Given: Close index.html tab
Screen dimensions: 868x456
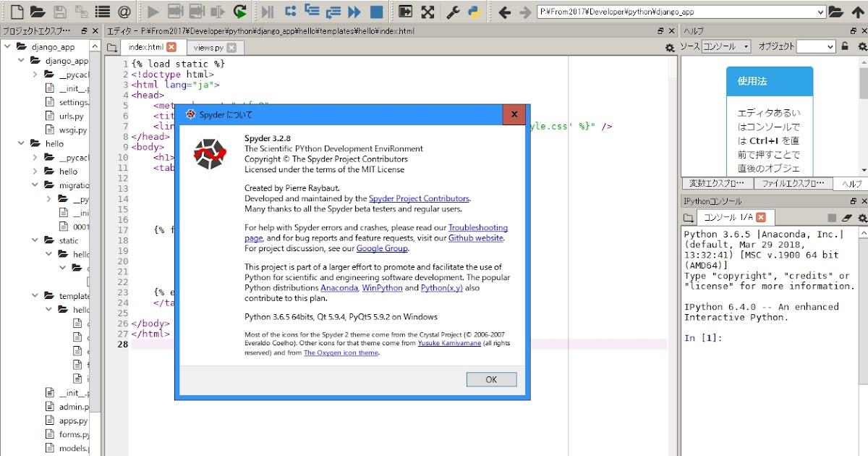Looking at the screenshot, I should (171, 47).
